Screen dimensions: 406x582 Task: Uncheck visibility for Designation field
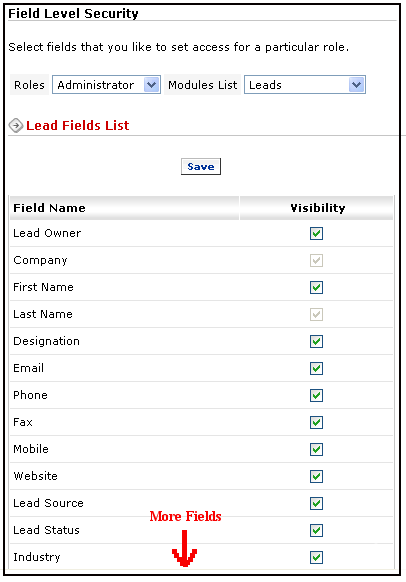click(x=316, y=341)
